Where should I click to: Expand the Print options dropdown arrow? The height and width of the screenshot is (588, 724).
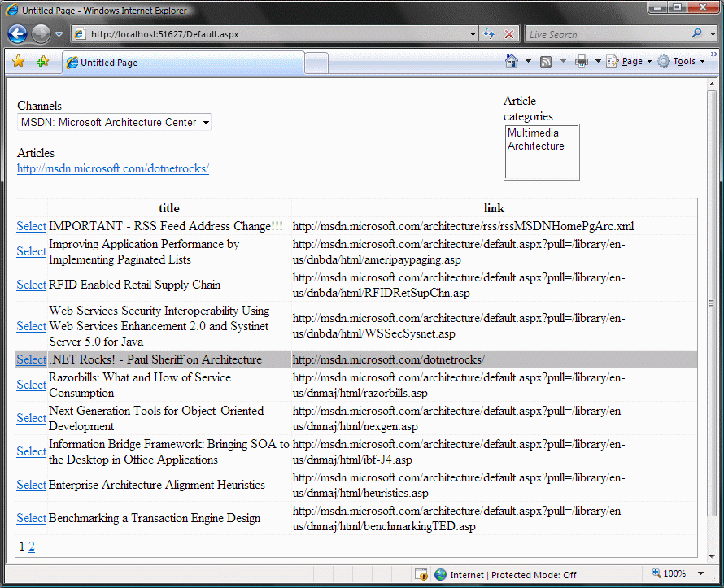[598, 61]
